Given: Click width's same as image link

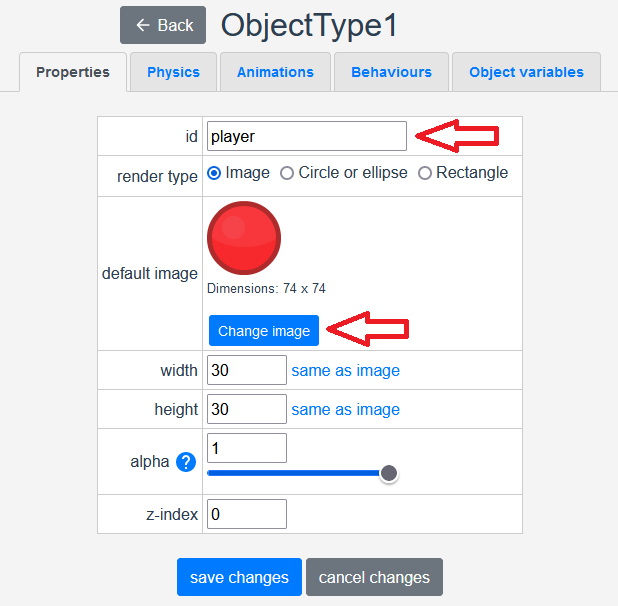Looking at the screenshot, I should [345, 370].
